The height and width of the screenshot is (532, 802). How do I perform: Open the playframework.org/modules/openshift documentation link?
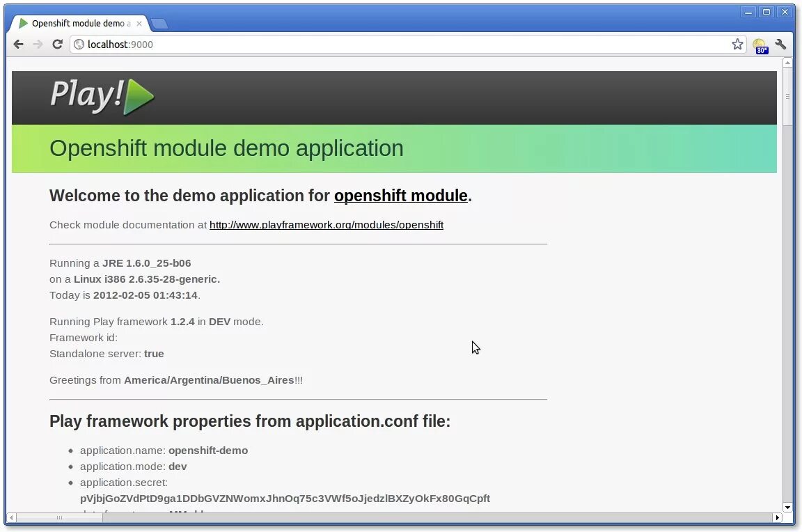coord(327,225)
